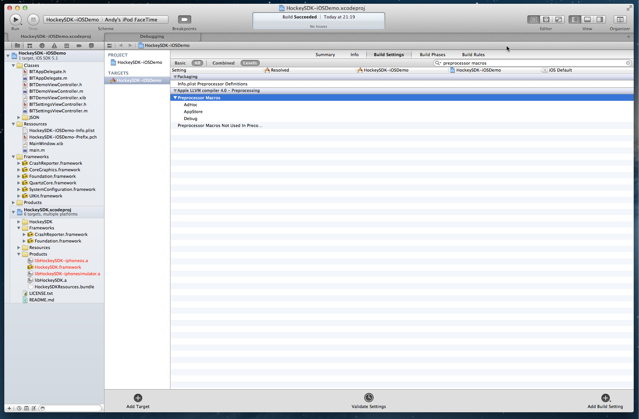Show the Symbol navigator

pyautogui.click(x=30, y=46)
